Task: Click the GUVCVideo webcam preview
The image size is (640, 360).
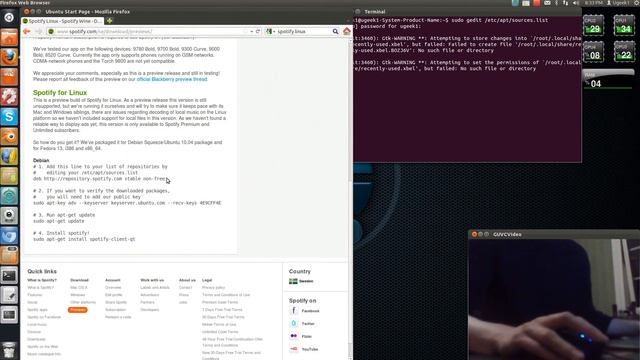Action: (x=554, y=299)
